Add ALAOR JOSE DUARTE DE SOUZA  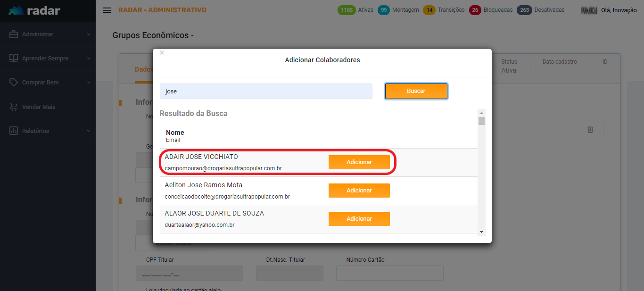[x=359, y=219]
